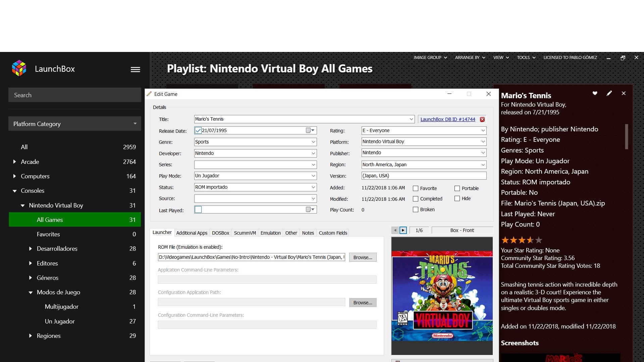Click the details panel scrollbar
Image resolution: width=644 pixels, height=362 pixels.
626,136
